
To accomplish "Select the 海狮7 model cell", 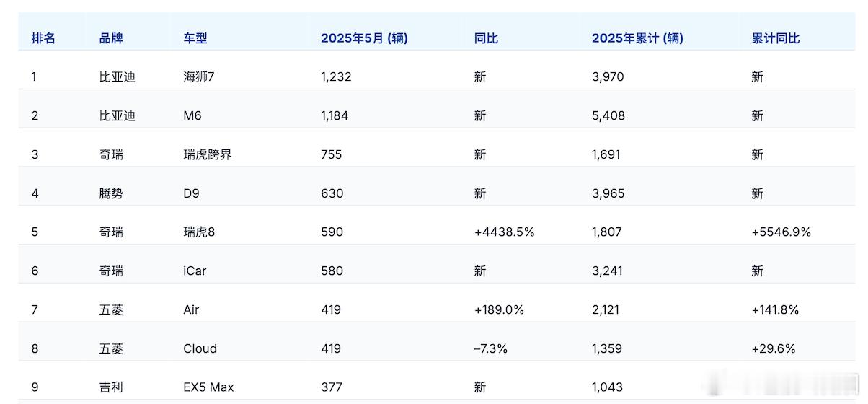I will click(x=199, y=76).
